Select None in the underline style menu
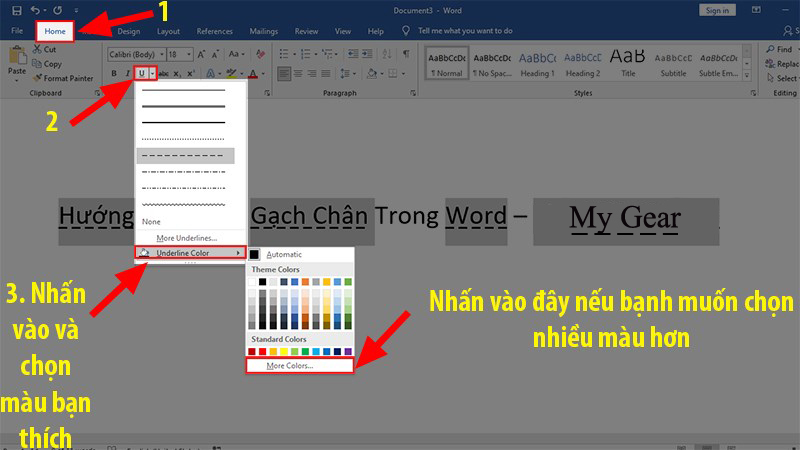This screenshot has width=800, height=450. click(152, 221)
